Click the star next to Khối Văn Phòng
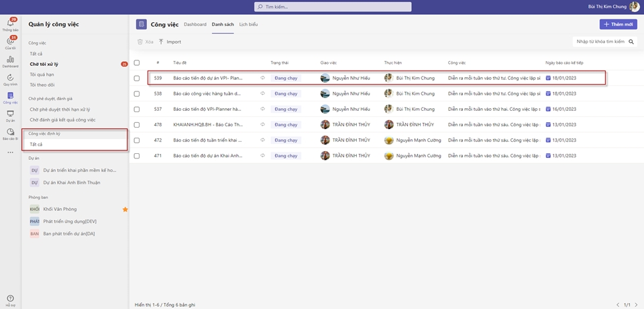This screenshot has height=309, width=644. tap(125, 210)
